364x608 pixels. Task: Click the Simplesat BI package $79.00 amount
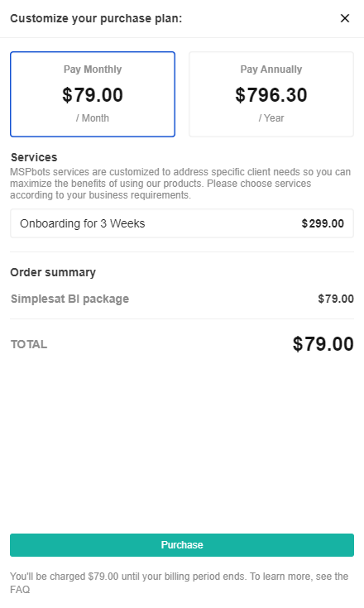pyautogui.click(x=336, y=299)
